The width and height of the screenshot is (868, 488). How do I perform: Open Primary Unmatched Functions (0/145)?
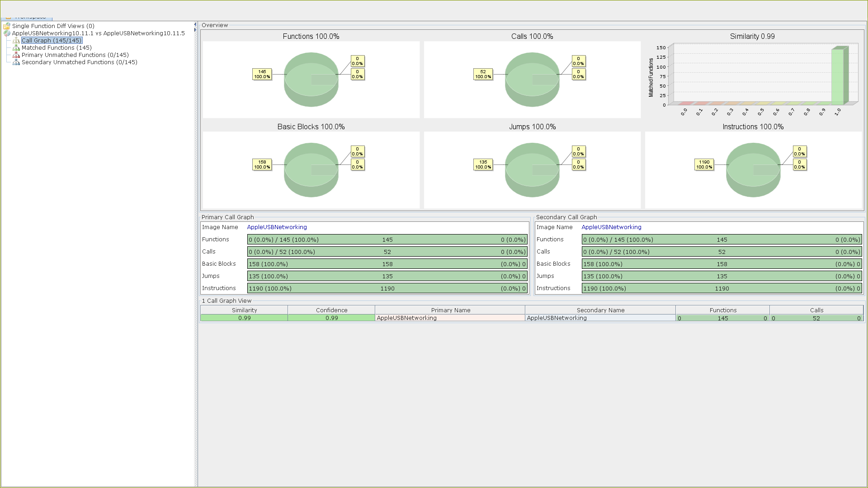75,55
